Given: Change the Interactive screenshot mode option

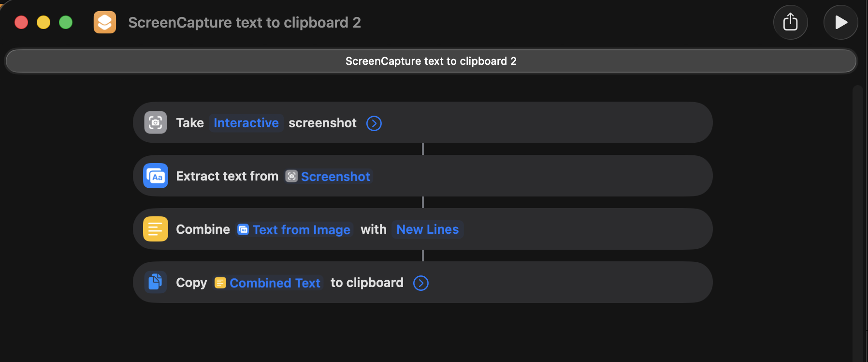Looking at the screenshot, I should (x=246, y=123).
